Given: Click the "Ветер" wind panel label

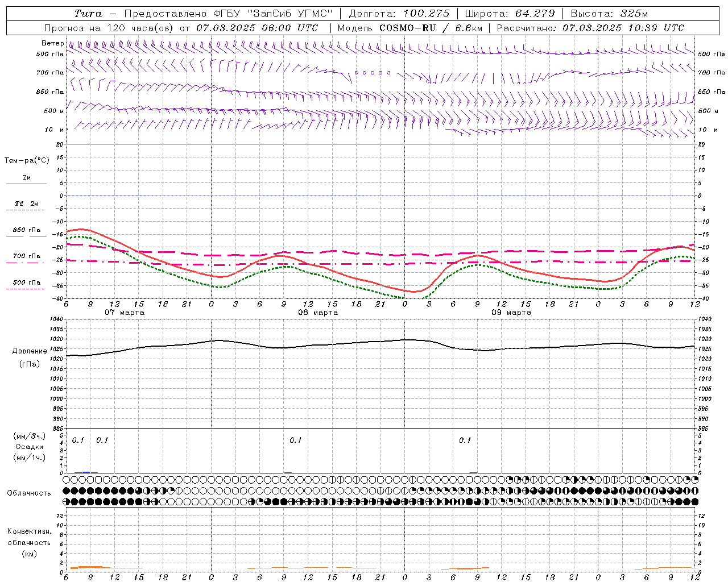Looking at the screenshot, I should point(52,43).
